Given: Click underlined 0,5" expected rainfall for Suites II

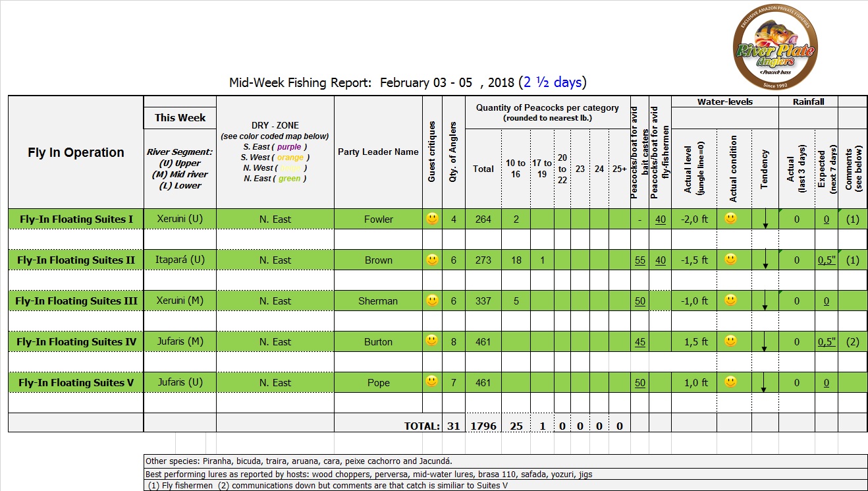Looking at the screenshot, I should coord(827,260).
